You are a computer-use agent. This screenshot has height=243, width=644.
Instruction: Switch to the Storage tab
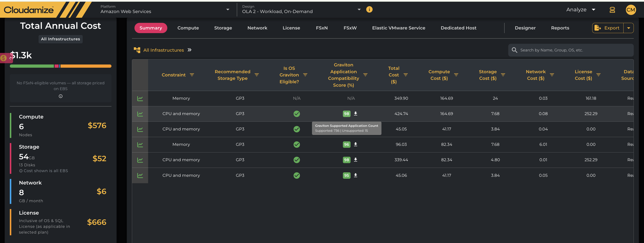point(223,28)
